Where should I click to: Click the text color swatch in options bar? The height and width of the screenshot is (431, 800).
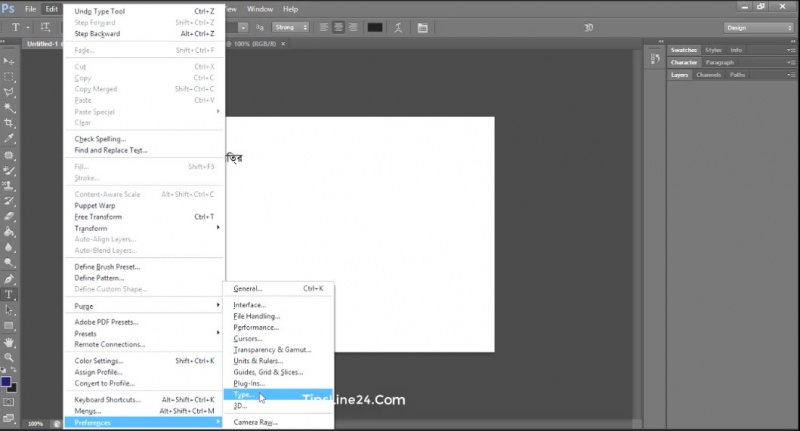pyautogui.click(x=375, y=28)
